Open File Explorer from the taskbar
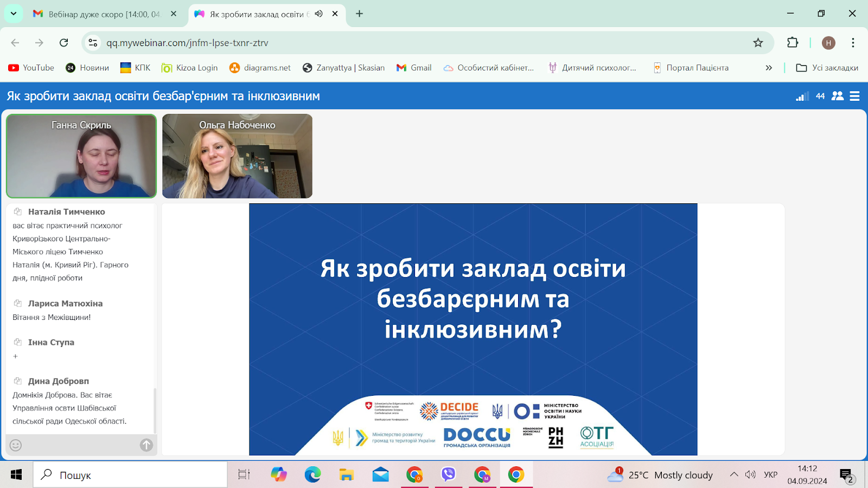Viewport: 868px width, 488px height. coord(346,475)
